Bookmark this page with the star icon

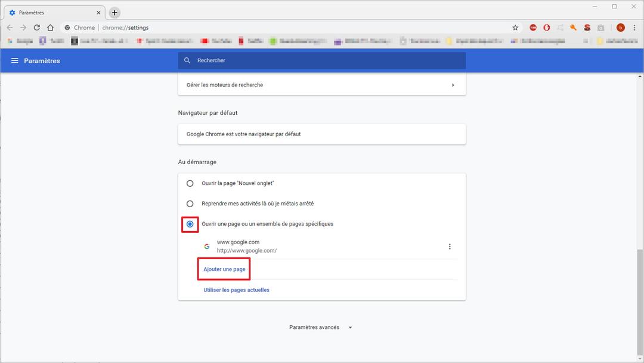click(x=515, y=27)
